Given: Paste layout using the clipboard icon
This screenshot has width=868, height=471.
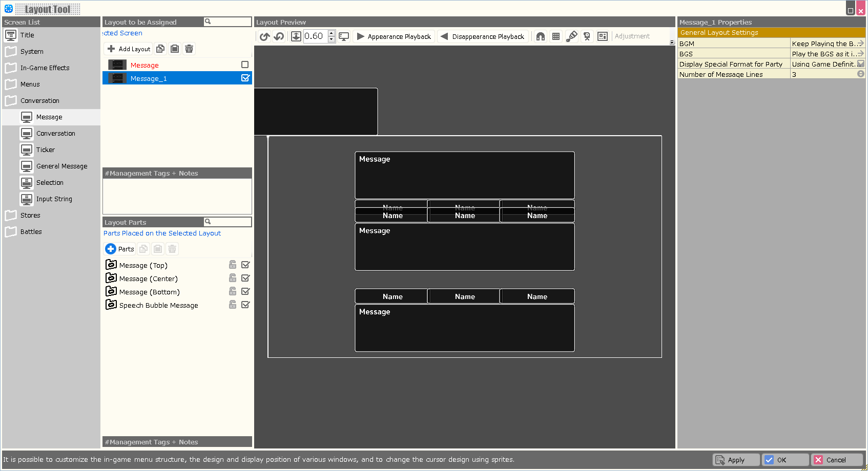Looking at the screenshot, I should click(175, 49).
